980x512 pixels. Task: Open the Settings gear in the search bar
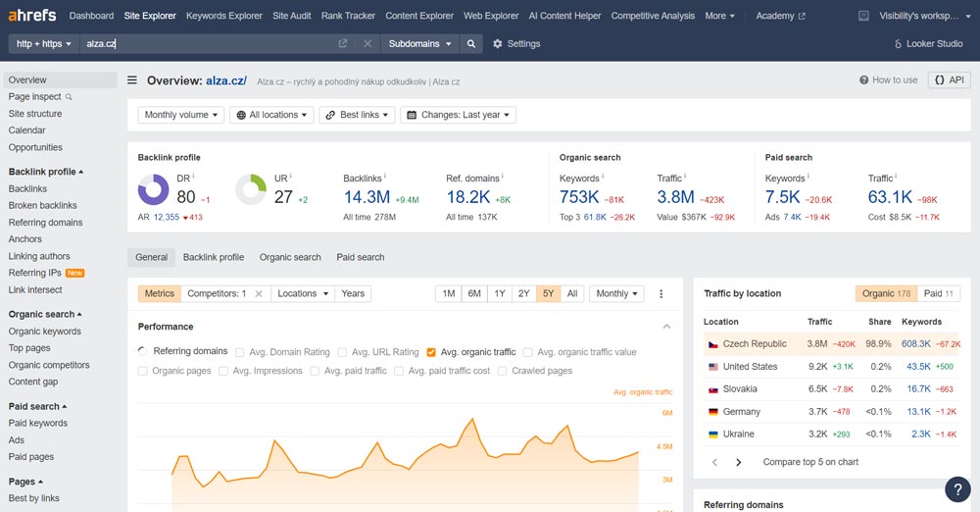click(x=515, y=44)
